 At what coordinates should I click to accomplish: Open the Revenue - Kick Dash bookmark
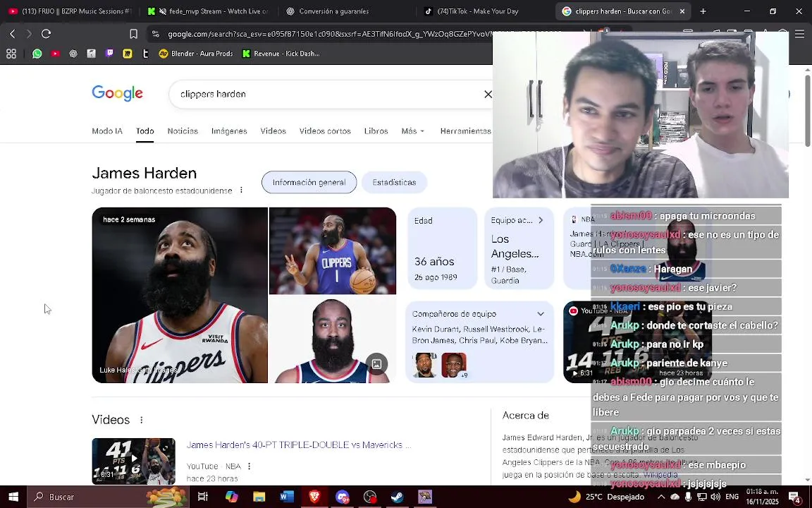click(281, 54)
